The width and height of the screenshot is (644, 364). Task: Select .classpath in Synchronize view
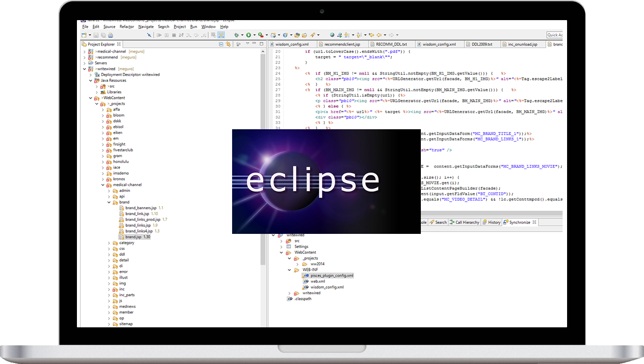pos(299,299)
